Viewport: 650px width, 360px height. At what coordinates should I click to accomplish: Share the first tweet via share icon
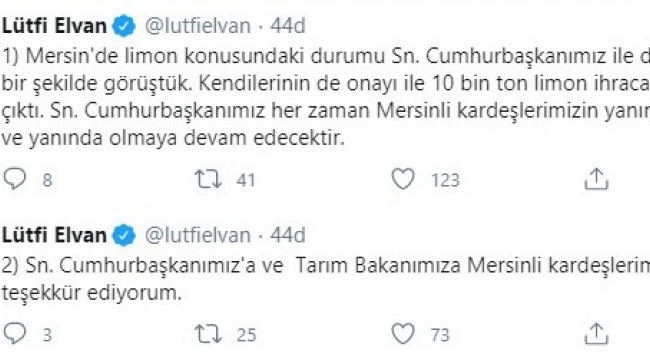pos(596,179)
